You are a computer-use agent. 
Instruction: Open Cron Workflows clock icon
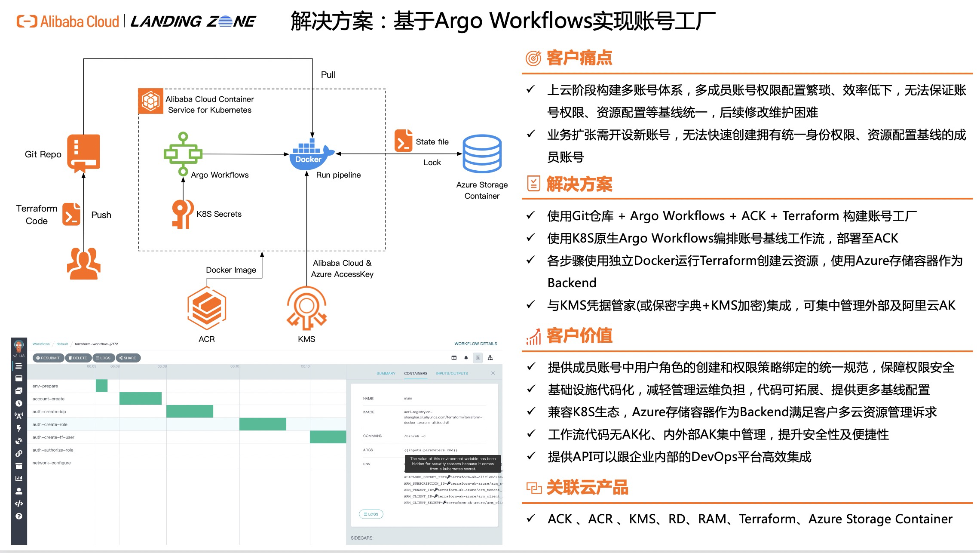(x=19, y=403)
